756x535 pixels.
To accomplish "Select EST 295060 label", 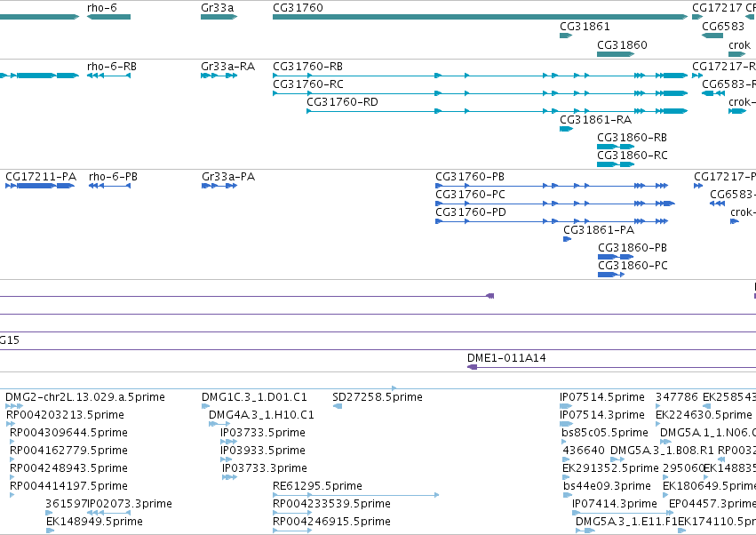I will (x=683, y=468).
